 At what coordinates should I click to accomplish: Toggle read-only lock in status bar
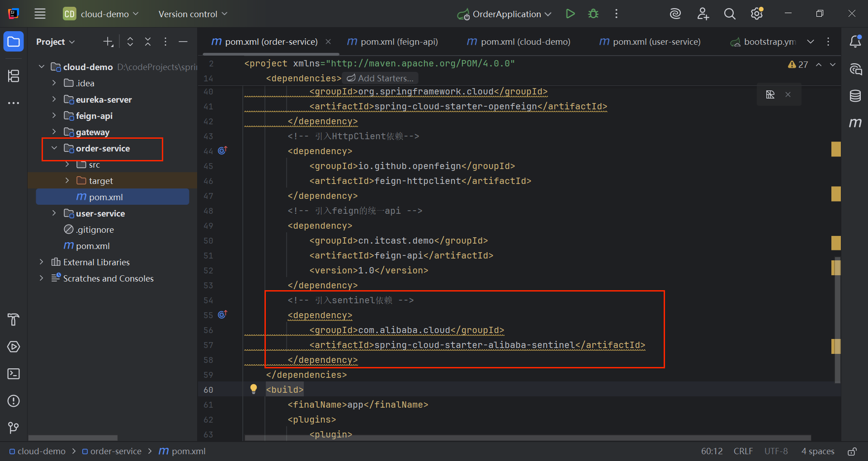(x=852, y=451)
